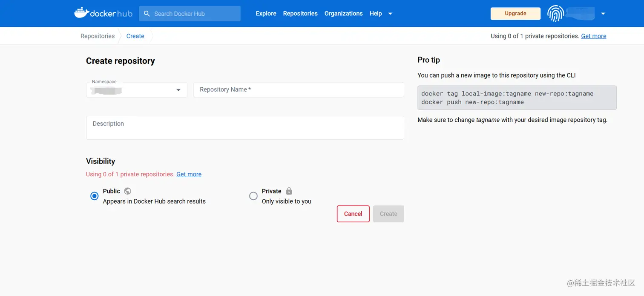Open the Organizations navigation item

(x=343, y=14)
